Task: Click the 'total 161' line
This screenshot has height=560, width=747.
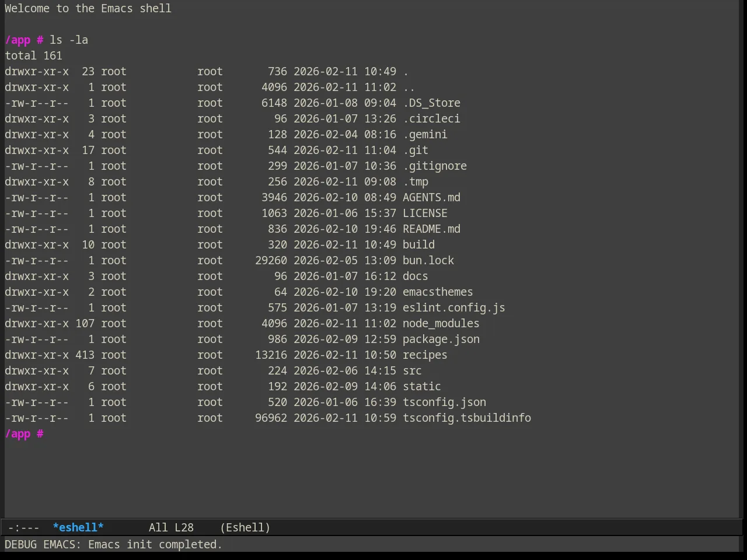Action: (x=33, y=55)
